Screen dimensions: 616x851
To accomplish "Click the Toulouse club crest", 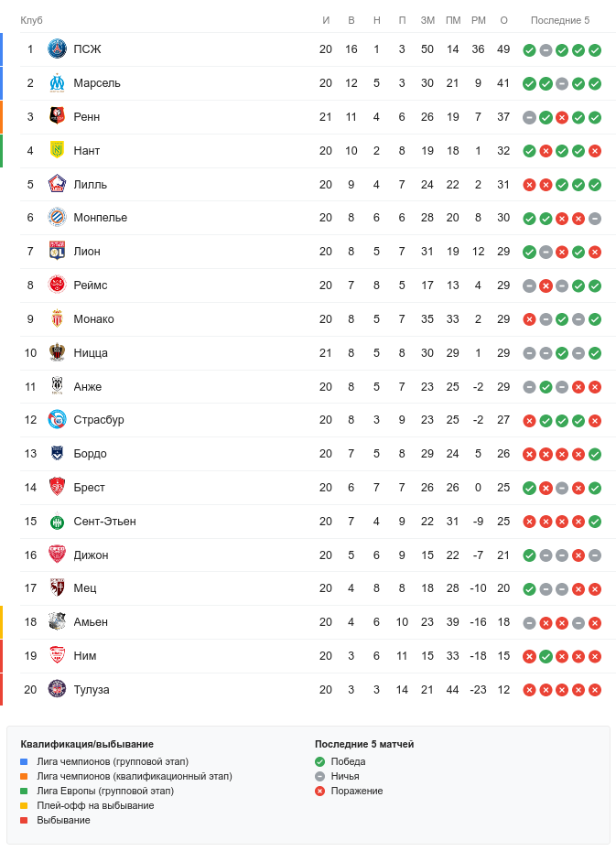I will (57, 689).
